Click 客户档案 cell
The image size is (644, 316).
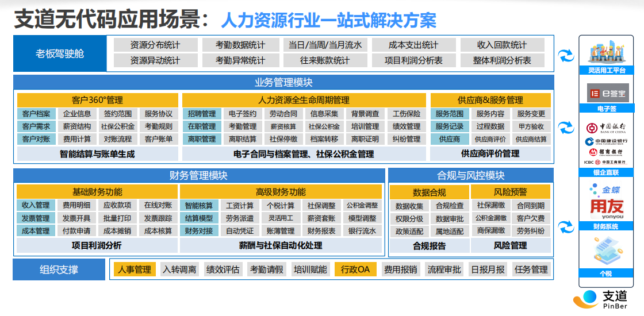pos(36,114)
